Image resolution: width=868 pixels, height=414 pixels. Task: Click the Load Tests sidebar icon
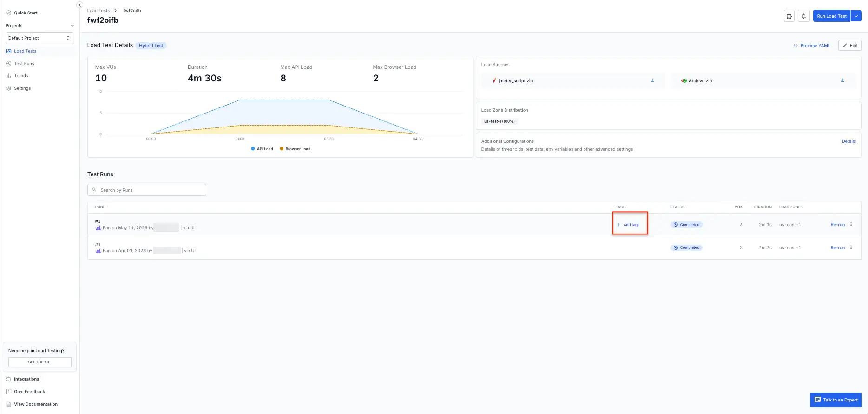click(x=8, y=51)
